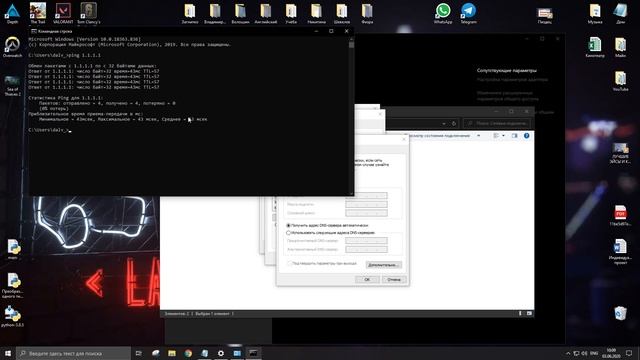The width and height of the screenshot is (640, 360).
Task: Toggle preview pane icon in Explorer toolbar
Action: click(x=514, y=136)
